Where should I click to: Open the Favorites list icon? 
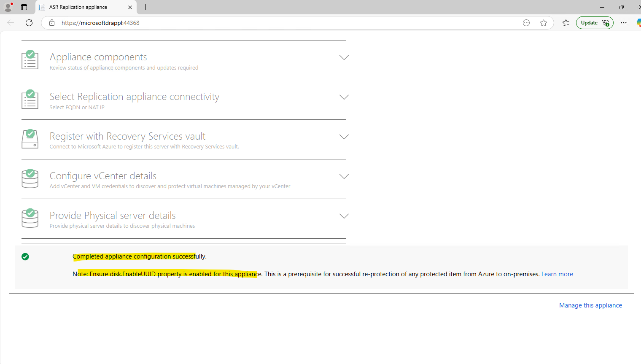coord(566,23)
